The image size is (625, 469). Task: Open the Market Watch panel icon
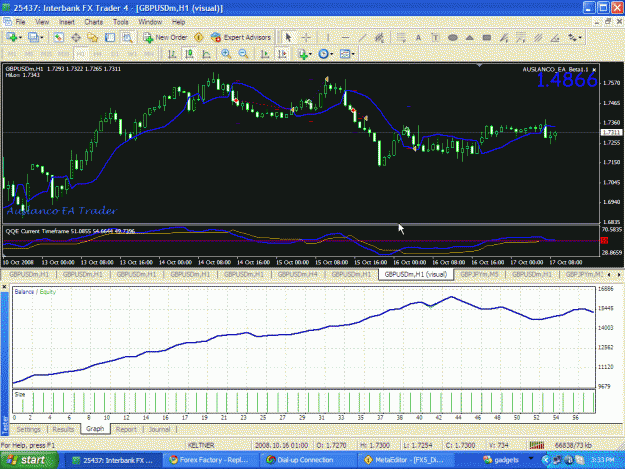(59, 37)
